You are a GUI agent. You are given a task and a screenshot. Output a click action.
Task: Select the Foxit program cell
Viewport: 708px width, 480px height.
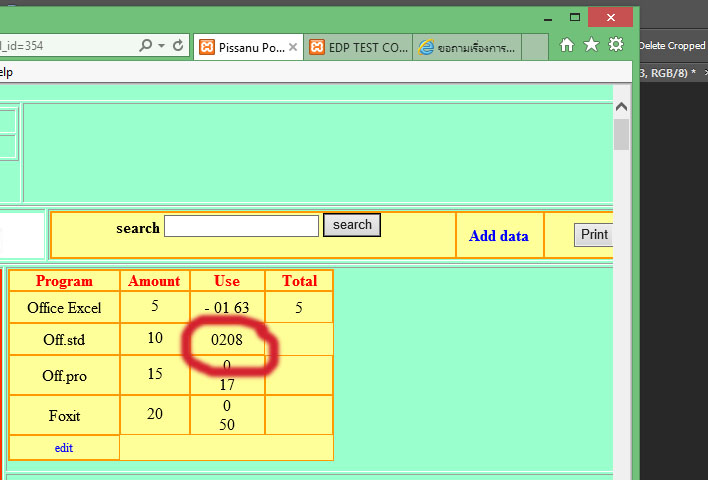click(x=64, y=415)
